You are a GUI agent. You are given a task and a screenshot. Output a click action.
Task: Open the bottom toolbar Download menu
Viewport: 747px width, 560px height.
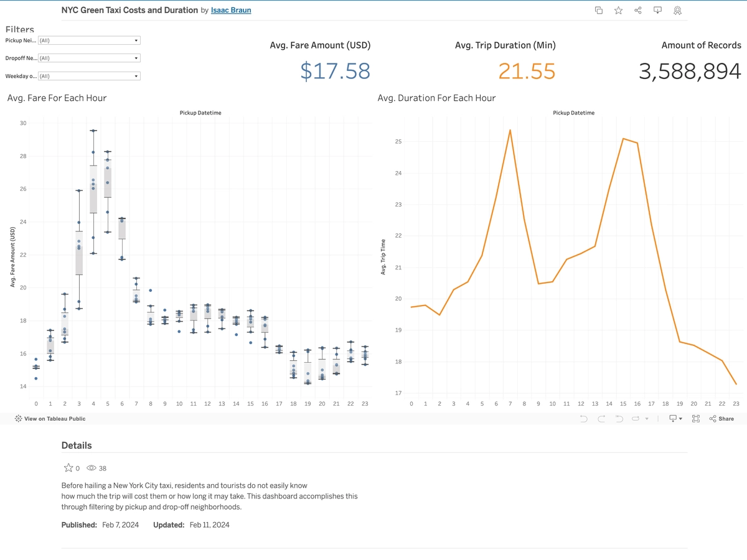pyautogui.click(x=675, y=419)
